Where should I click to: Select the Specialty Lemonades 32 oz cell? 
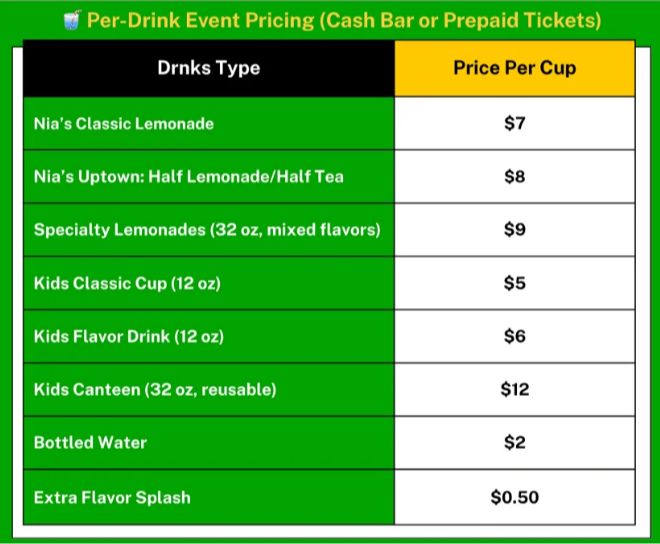pos(207,230)
